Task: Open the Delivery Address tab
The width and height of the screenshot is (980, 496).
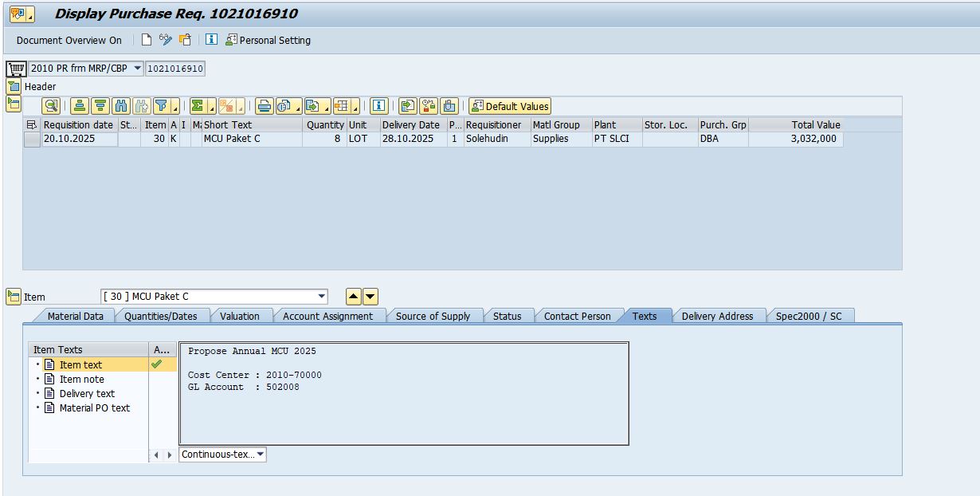Action: point(717,317)
